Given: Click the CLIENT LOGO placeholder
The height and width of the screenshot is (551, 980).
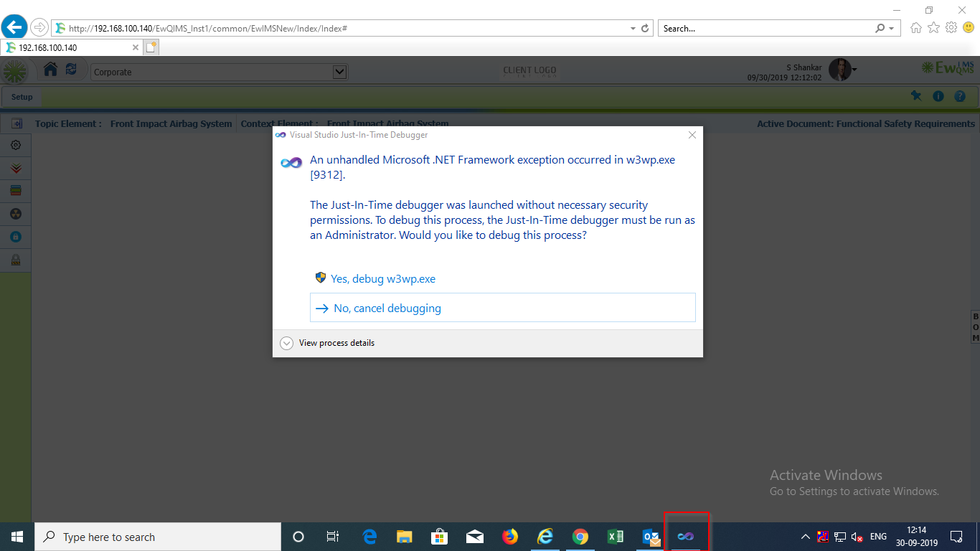Looking at the screenshot, I should click(x=529, y=71).
